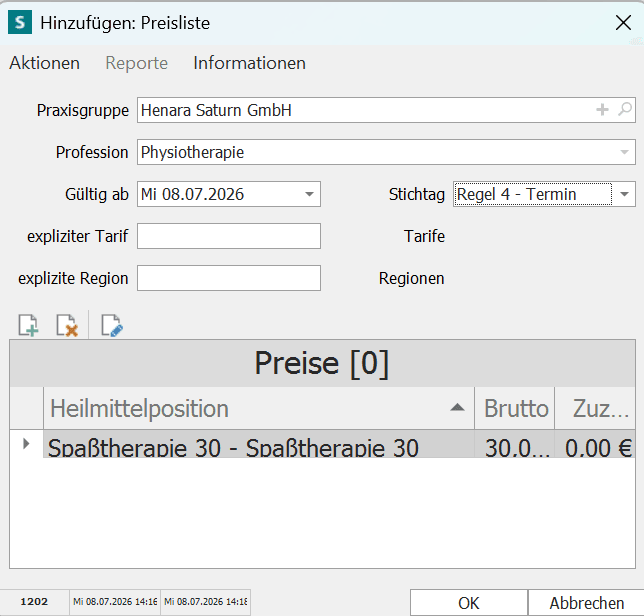This screenshot has height=616, width=644.
Task: Click the row indicator arrow beside Spaßtherapie 30
Action: (x=26, y=444)
